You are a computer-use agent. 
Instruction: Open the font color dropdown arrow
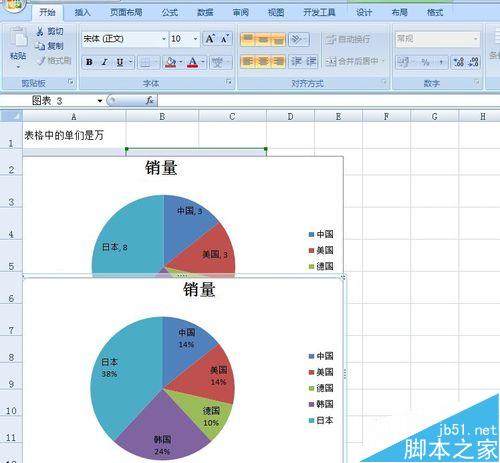pyautogui.click(x=203, y=62)
